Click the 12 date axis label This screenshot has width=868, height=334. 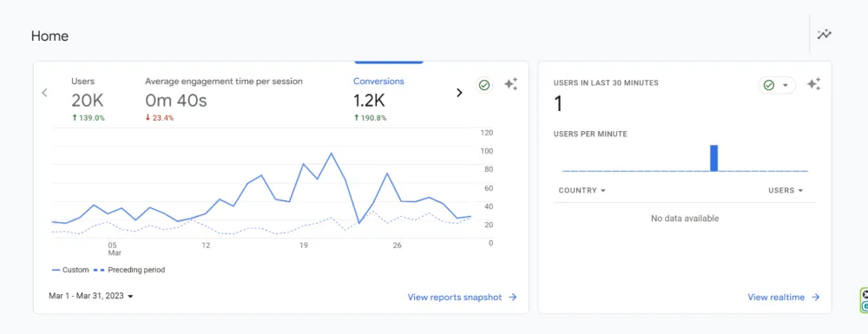point(206,245)
